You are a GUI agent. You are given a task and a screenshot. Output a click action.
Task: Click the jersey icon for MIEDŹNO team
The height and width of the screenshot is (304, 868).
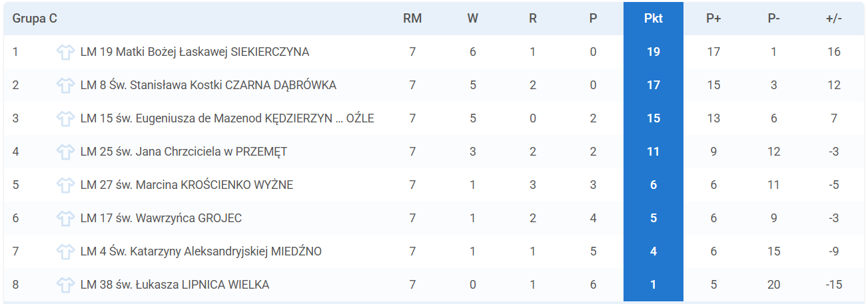coord(65,251)
